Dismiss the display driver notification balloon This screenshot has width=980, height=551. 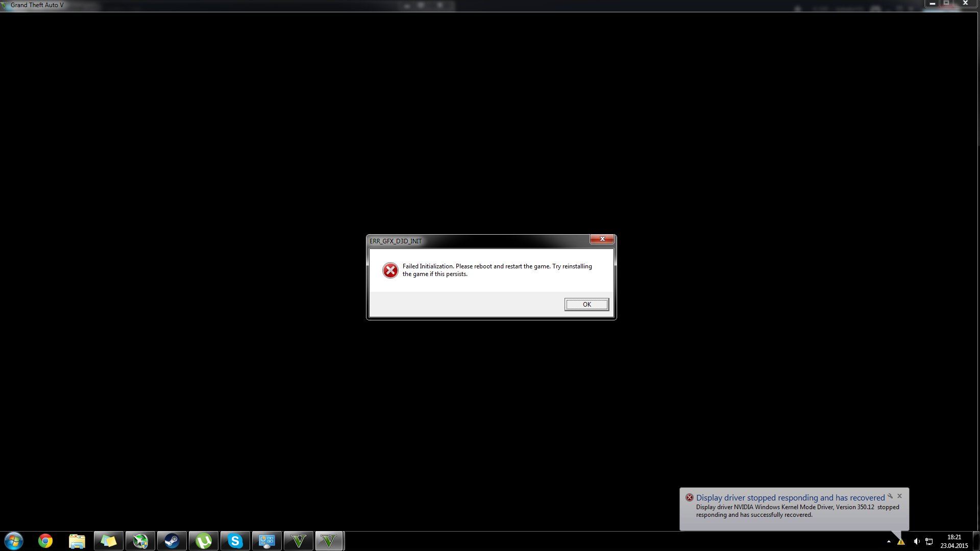(900, 496)
